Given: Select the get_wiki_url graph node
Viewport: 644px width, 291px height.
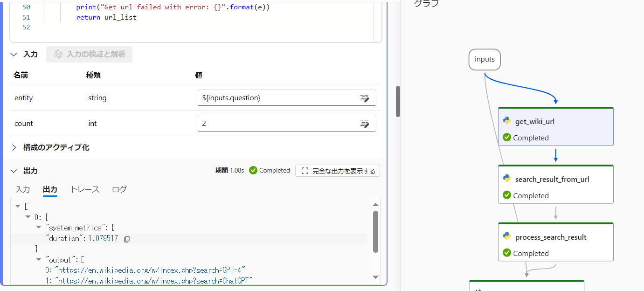Looking at the screenshot, I should [556, 127].
